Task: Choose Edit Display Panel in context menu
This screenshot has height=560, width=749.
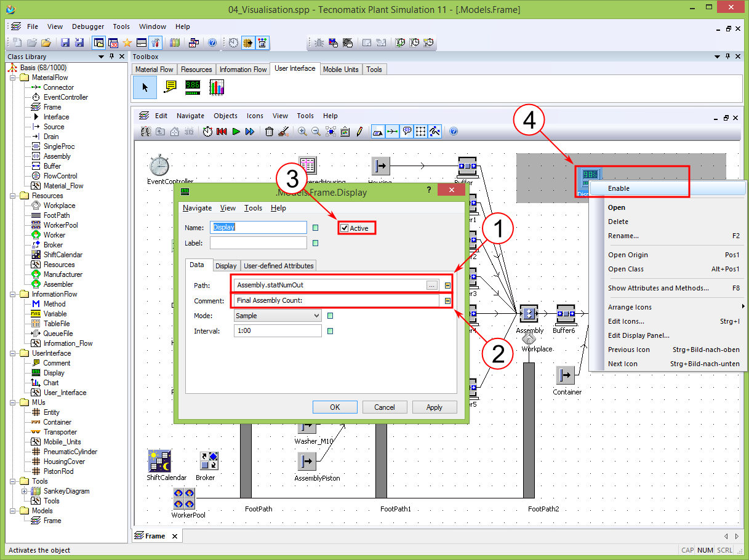Action: point(667,335)
